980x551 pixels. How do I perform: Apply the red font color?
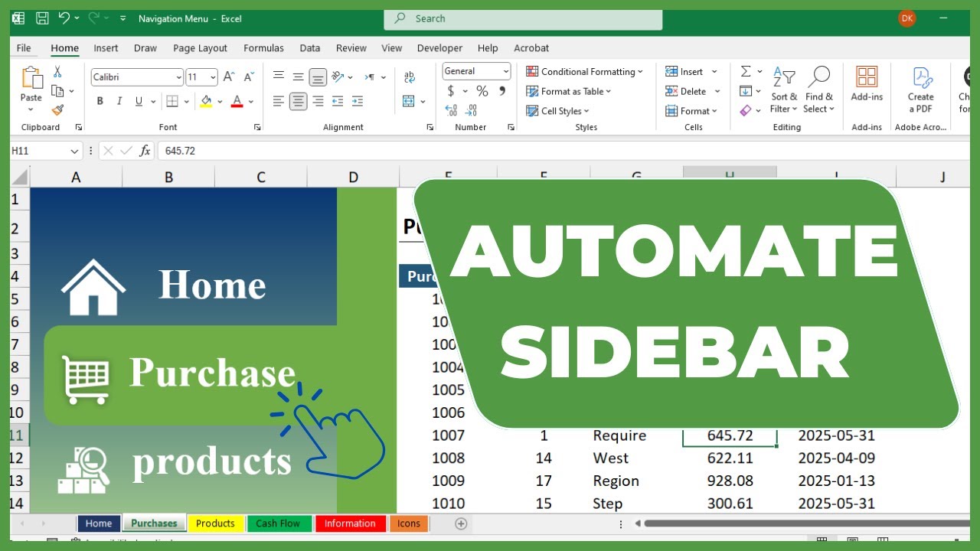pyautogui.click(x=237, y=101)
